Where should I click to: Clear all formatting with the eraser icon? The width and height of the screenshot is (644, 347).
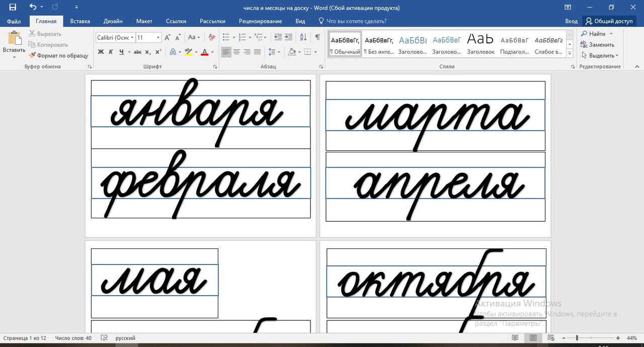(212, 37)
